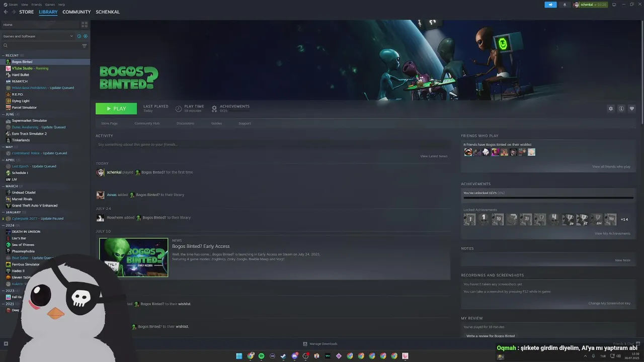The width and height of the screenshot is (644, 362).
Task: Select REMATCH in library list
Action: 45,81
